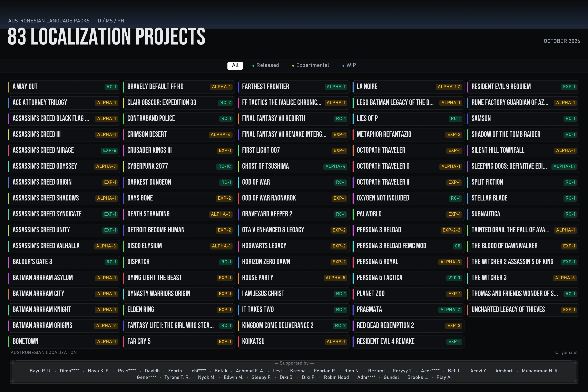Click the V1.0.0 version badge
Image resolution: width=588 pixels, height=392 pixels.
(454, 278)
